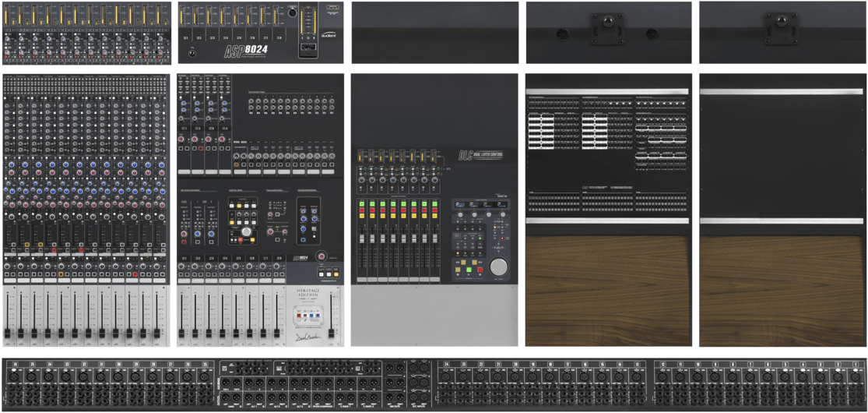Click rear panel XLR input number 36
The image size is (868, 413).
coord(14,376)
